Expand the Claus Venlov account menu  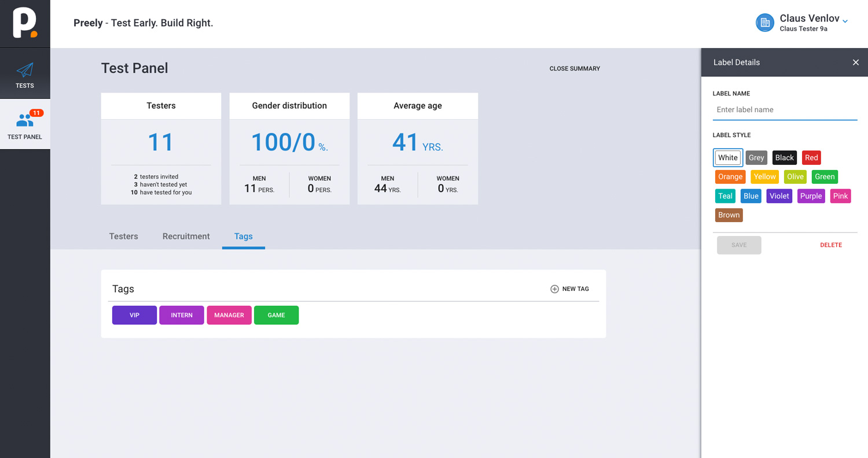pos(845,21)
